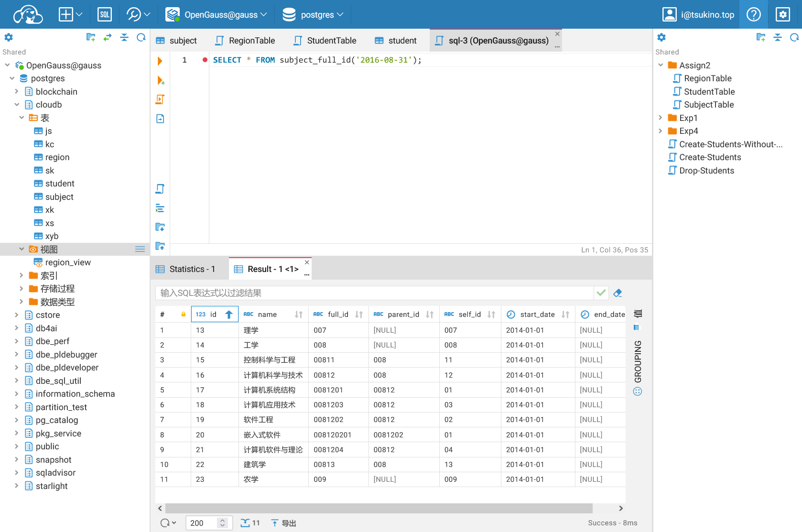This screenshot has height=532, width=802.
Task: Apply result filter with green checkmark
Action: (x=601, y=293)
